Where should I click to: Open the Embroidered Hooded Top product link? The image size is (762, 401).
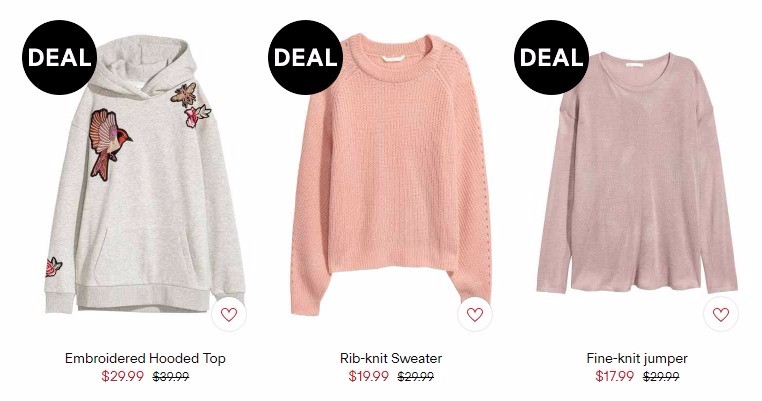pos(145,359)
